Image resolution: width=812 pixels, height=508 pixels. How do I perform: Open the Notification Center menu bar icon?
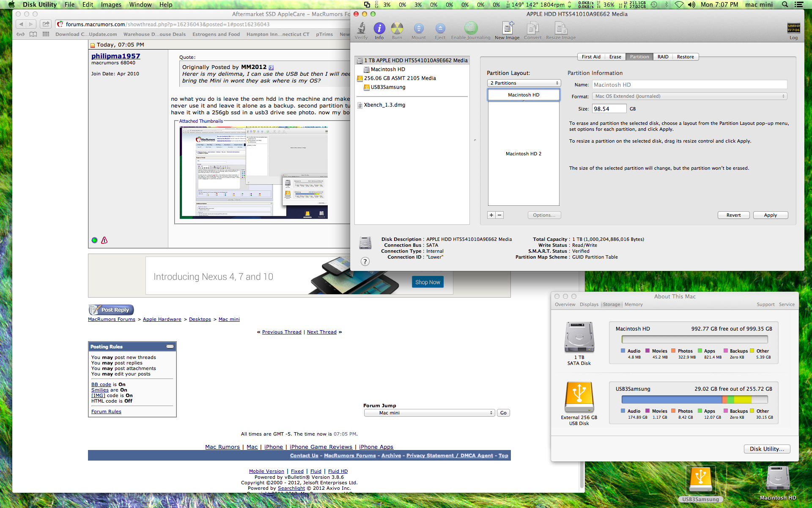click(x=799, y=5)
